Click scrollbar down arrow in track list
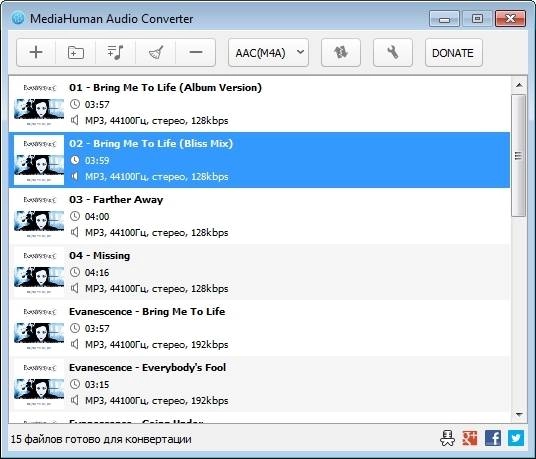Screen dimensions: 536x459 [x=519, y=415]
